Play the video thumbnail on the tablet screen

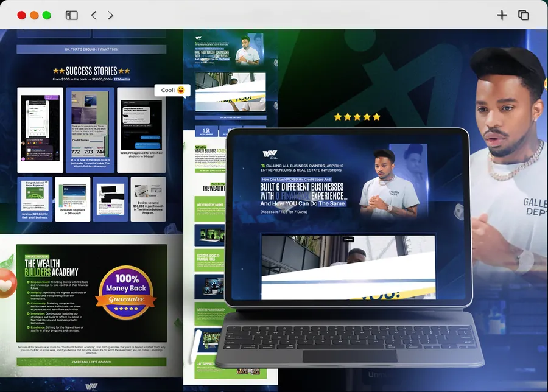pyautogui.click(x=348, y=267)
